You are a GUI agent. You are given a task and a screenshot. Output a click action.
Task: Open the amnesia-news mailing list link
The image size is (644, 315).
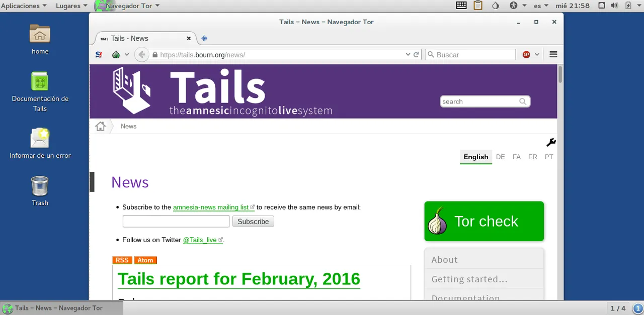(213, 207)
